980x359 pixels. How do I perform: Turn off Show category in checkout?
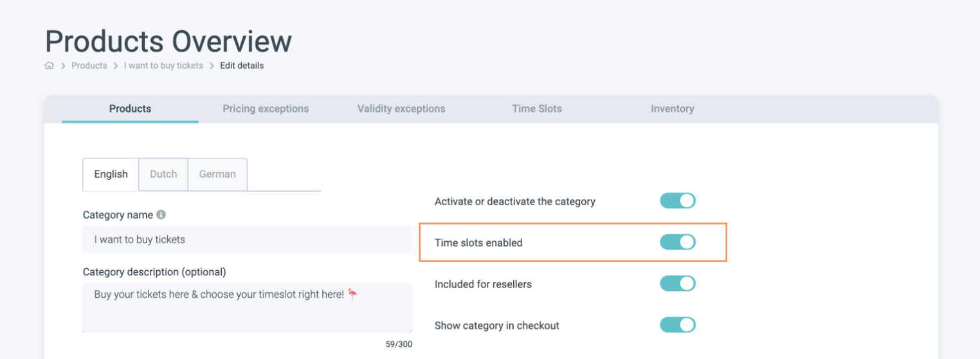(x=678, y=325)
